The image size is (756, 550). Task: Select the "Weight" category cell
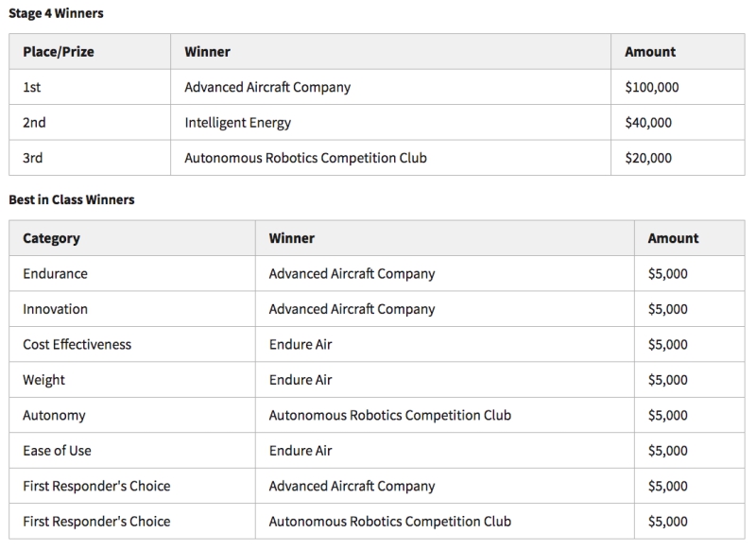43,380
